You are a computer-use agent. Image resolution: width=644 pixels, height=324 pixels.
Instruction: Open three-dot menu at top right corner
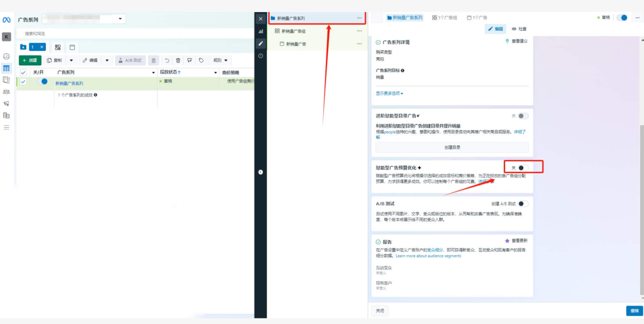pos(637,18)
